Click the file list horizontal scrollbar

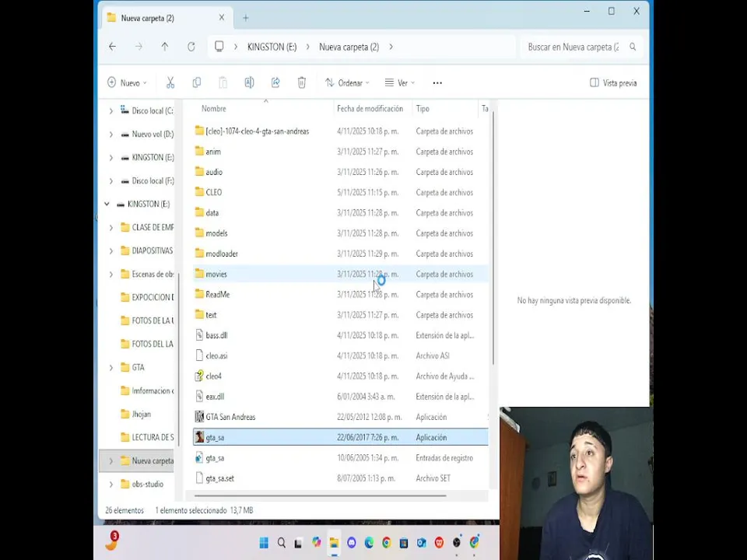coord(320,495)
